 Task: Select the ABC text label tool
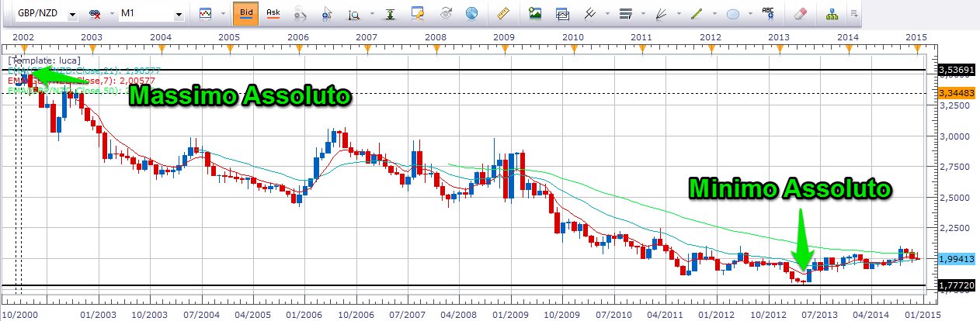768,13
